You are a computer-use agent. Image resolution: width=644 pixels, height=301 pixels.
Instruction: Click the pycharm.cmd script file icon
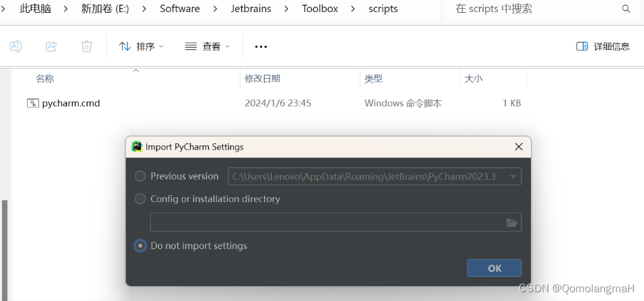coord(33,103)
